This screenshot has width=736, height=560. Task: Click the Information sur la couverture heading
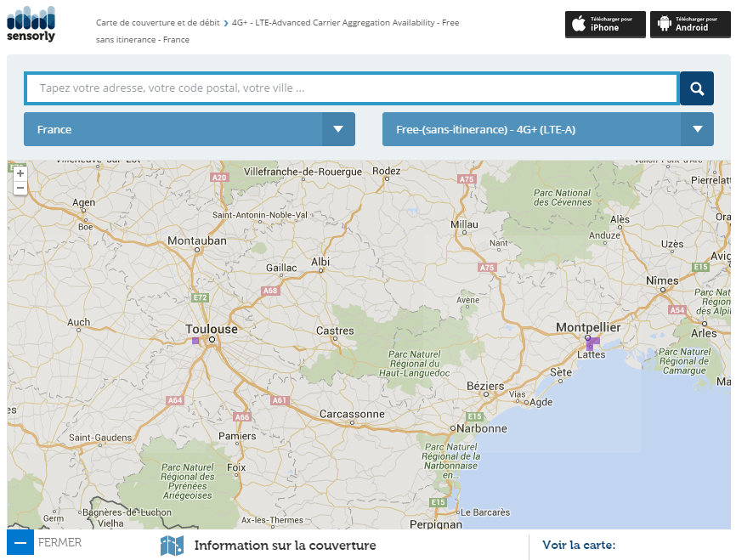click(x=285, y=546)
